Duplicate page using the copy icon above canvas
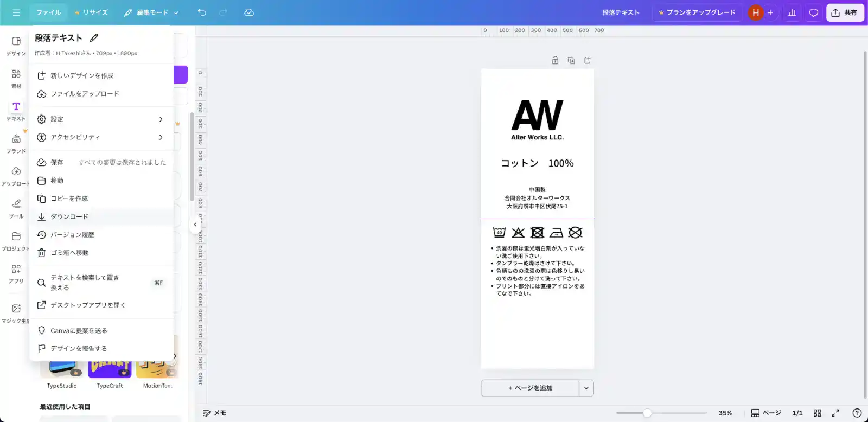Viewport: 868px width, 422px height. (571, 61)
